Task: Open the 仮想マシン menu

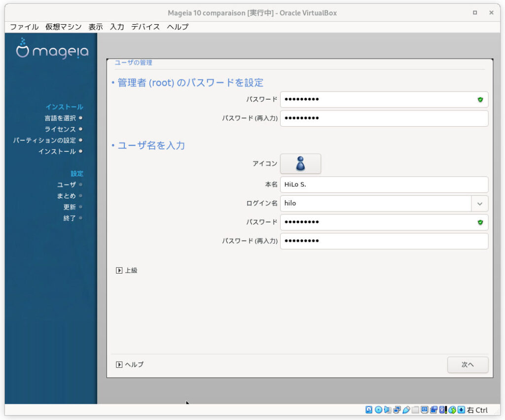Action: (64, 27)
